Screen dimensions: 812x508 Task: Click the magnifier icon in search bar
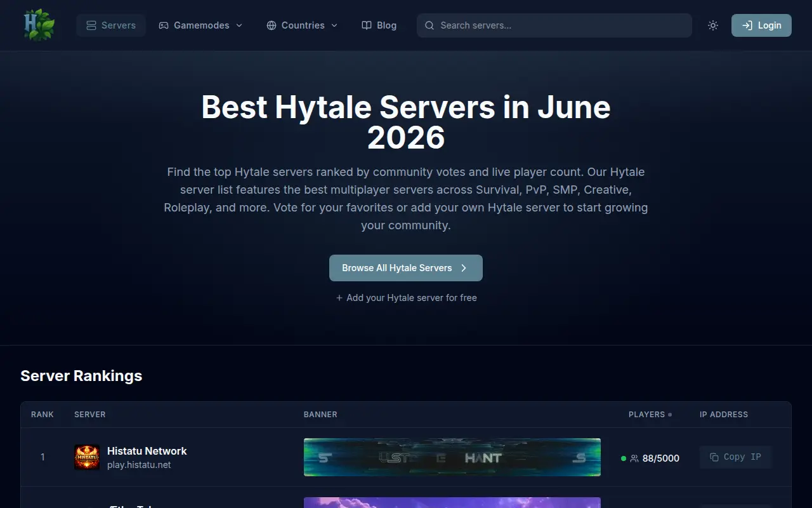pyautogui.click(x=429, y=25)
